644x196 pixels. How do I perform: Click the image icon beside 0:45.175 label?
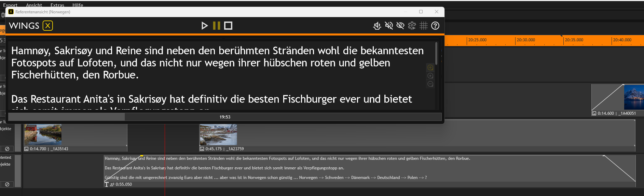tap(202, 149)
